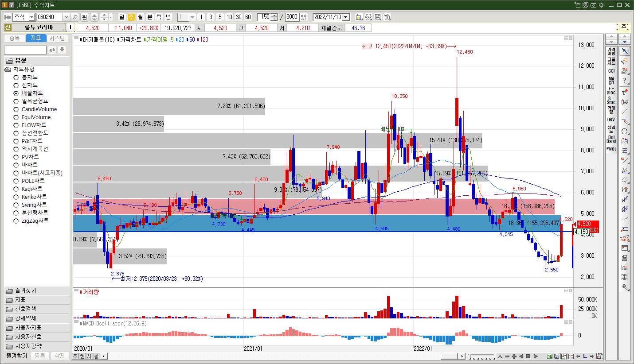634x364 pixels.
Task: Click the play button in bottom playback bar
Action: pos(536,356)
